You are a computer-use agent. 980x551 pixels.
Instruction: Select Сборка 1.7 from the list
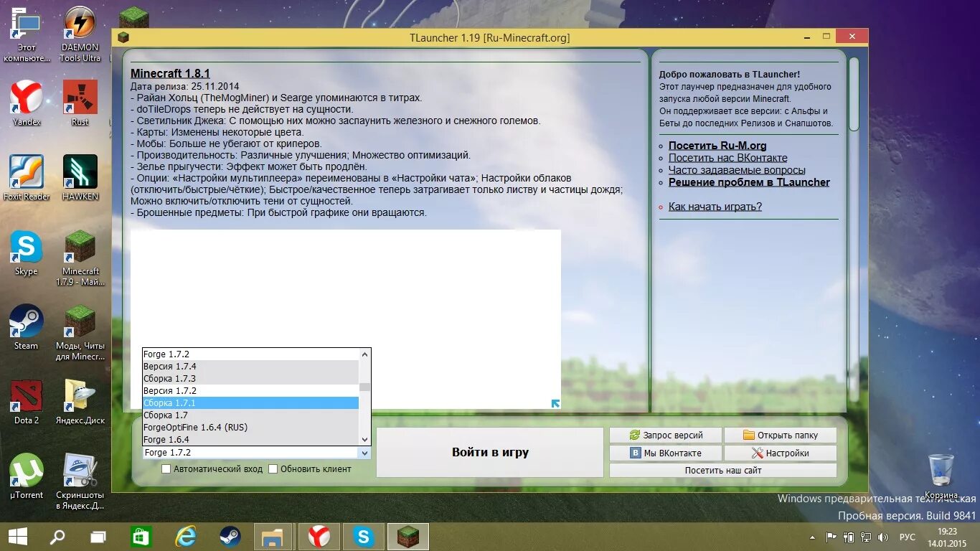tap(250, 415)
